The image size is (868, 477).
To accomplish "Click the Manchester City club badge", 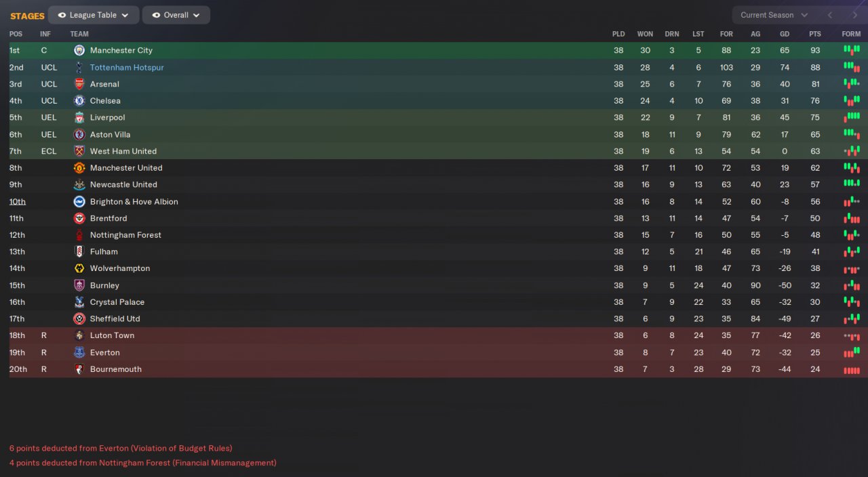I will (x=79, y=50).
